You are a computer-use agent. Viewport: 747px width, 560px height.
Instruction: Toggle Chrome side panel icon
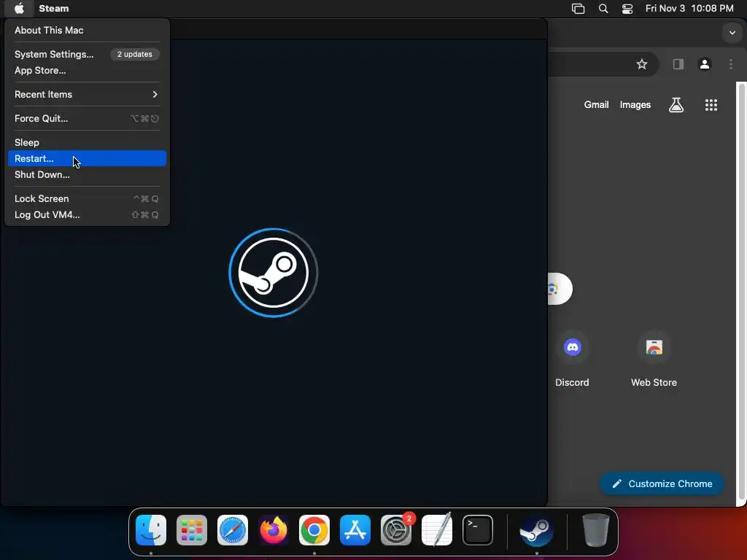[678, 64]
